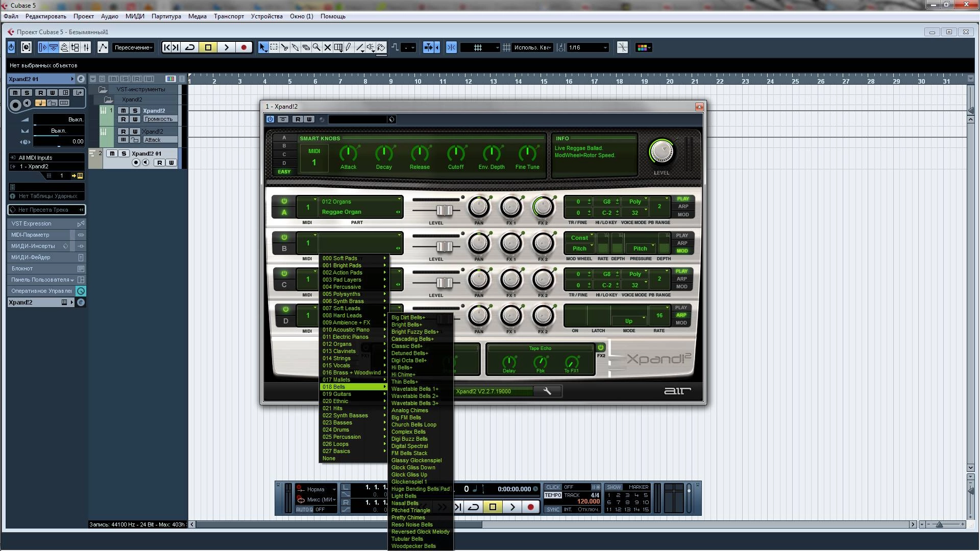Click the Automation mode toolbar icon
The width and height of the screenshot is (980, 551).
point(103,47)
